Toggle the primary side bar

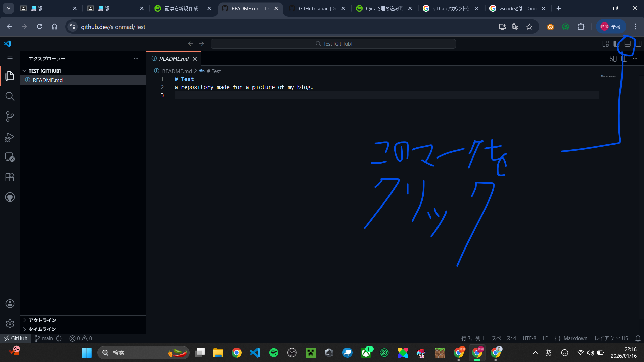pos(616,44)
